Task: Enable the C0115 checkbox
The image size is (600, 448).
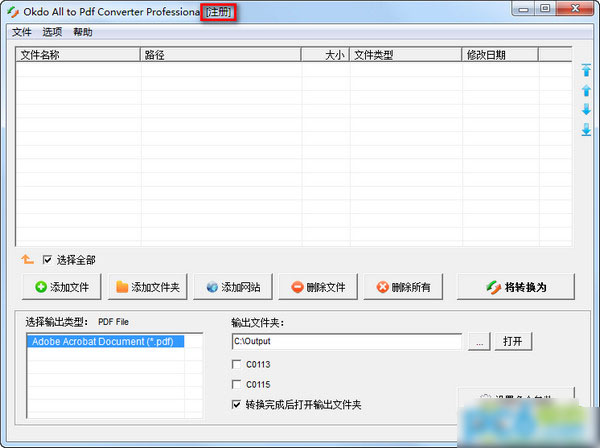Action: (236, 384)
